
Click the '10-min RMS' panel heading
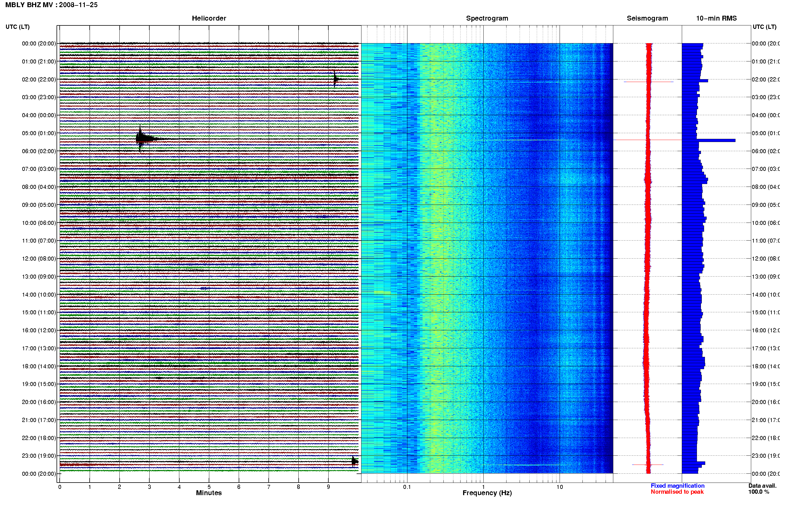716,19
